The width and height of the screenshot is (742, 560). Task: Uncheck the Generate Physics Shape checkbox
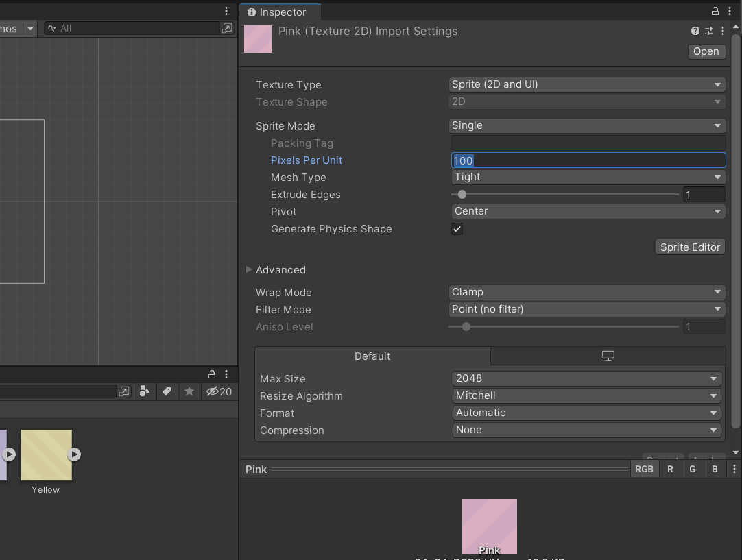457,229
